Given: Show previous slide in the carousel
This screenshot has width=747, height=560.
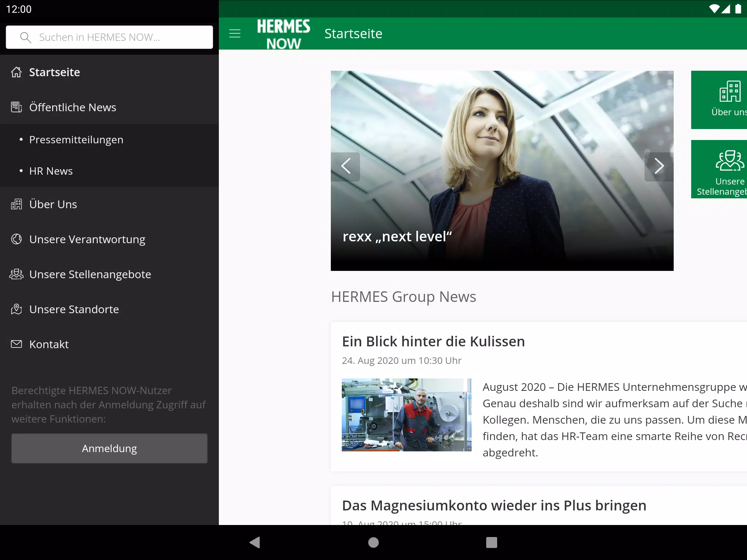Looking at the screenshot, I should tap(345, 167).
